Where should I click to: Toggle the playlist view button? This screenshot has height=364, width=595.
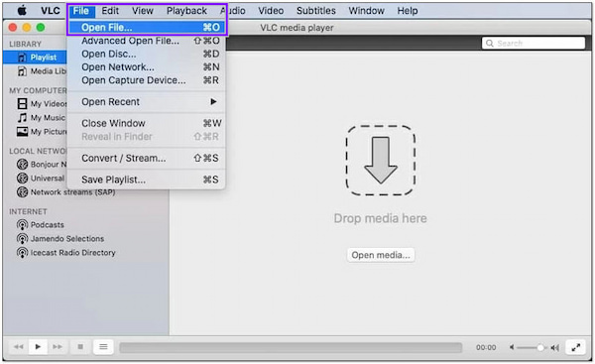click(103, 346)
